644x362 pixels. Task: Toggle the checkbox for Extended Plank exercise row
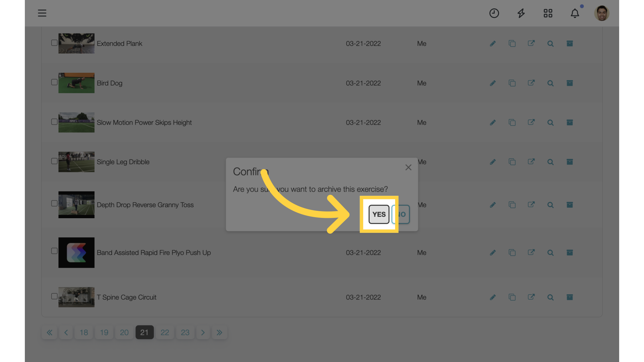[x=54, y=43]
